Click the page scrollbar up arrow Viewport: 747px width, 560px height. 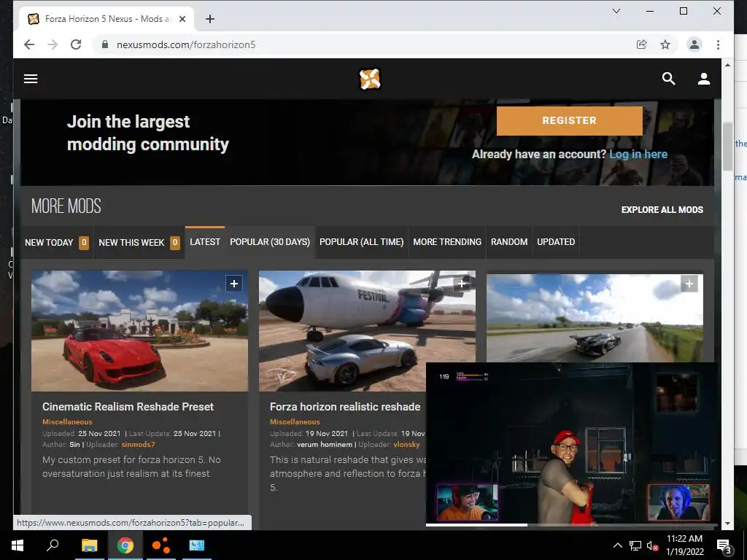727,65
